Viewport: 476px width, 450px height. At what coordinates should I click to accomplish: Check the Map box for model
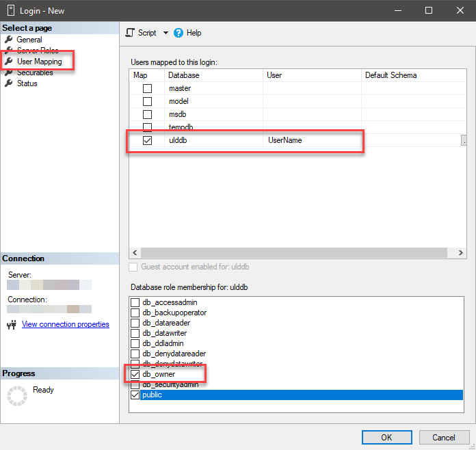coord(147,101)
